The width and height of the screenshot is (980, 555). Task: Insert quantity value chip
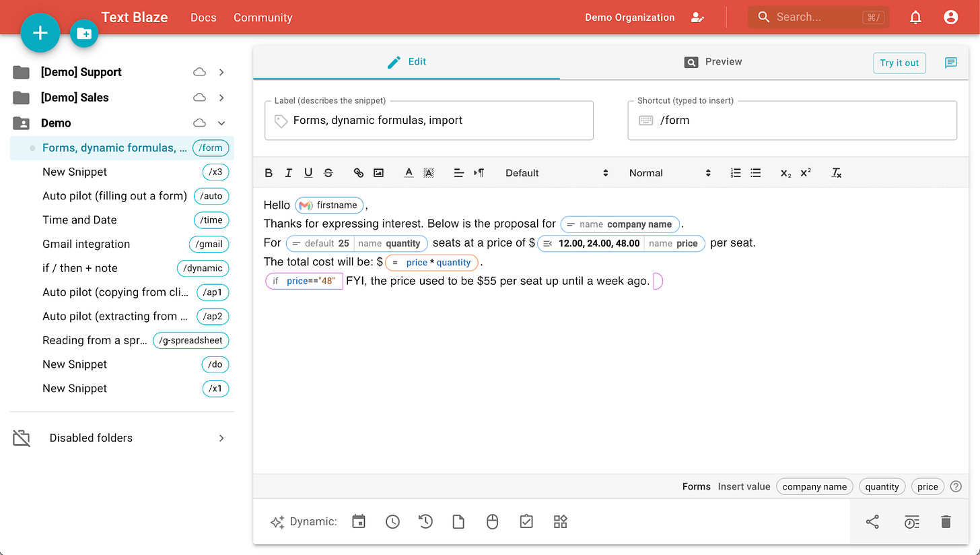(x=882, y=486)
